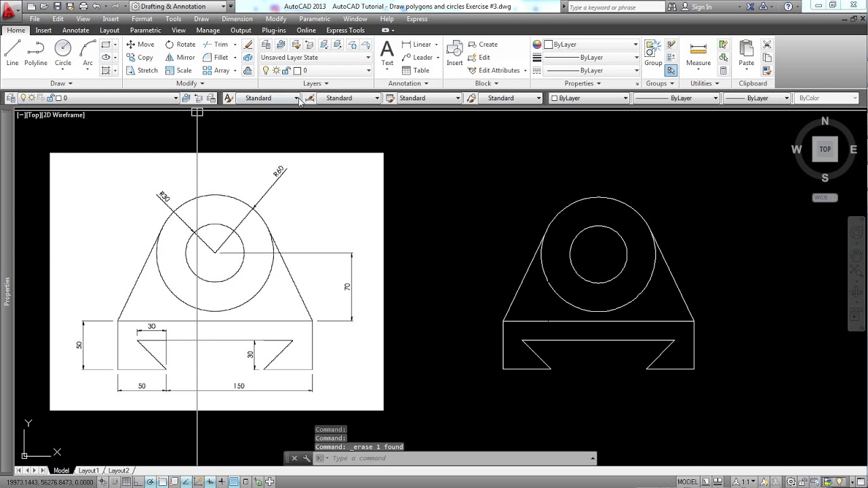Image resolution: width=868 pixels, height=488 pixels.
Task: Open the Express Tools ribbon tab
Action: pos(345,30)
